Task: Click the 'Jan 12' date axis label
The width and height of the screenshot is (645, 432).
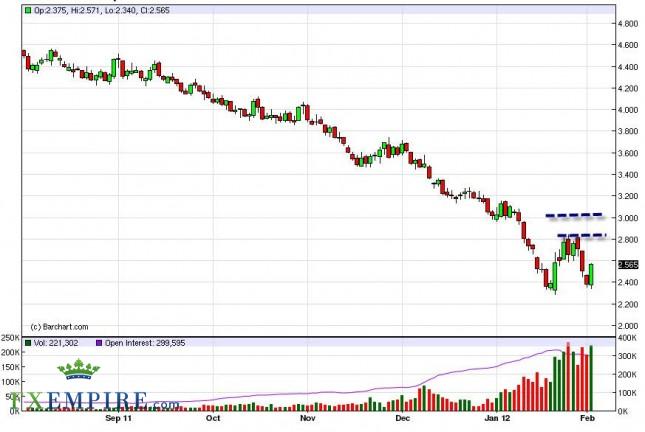Action: coord(497,418)
